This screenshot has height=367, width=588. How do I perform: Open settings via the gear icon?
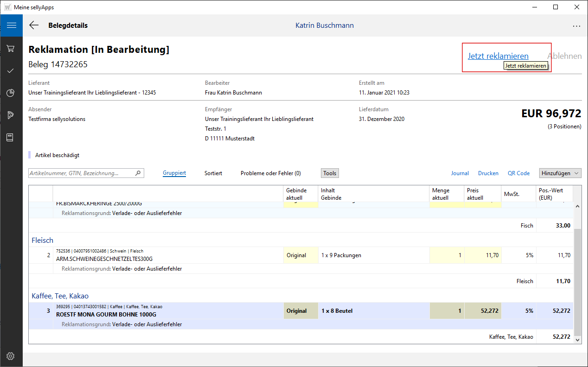[x=11, y=356]
